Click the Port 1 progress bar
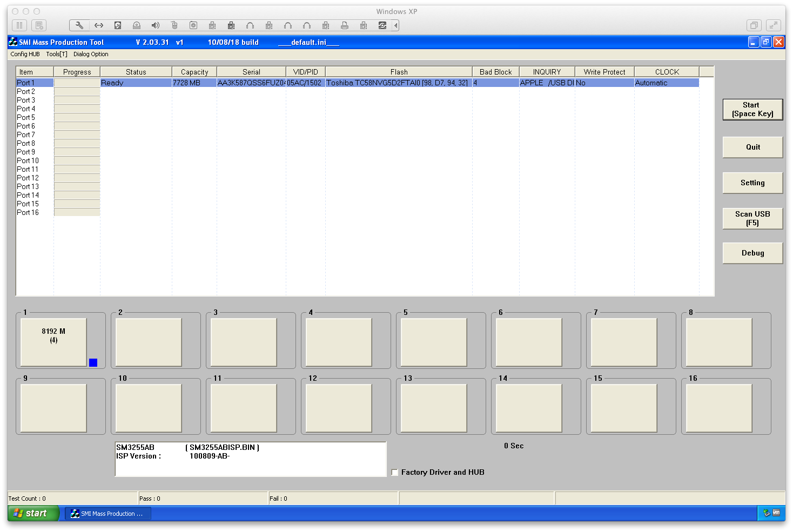The image size is (793, 532). [77, 83]
